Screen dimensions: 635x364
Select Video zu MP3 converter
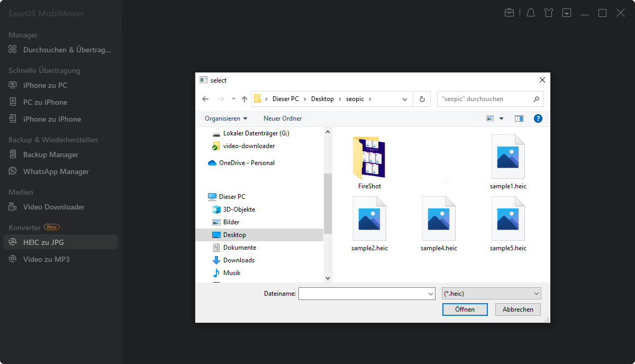tap(61, 259)
